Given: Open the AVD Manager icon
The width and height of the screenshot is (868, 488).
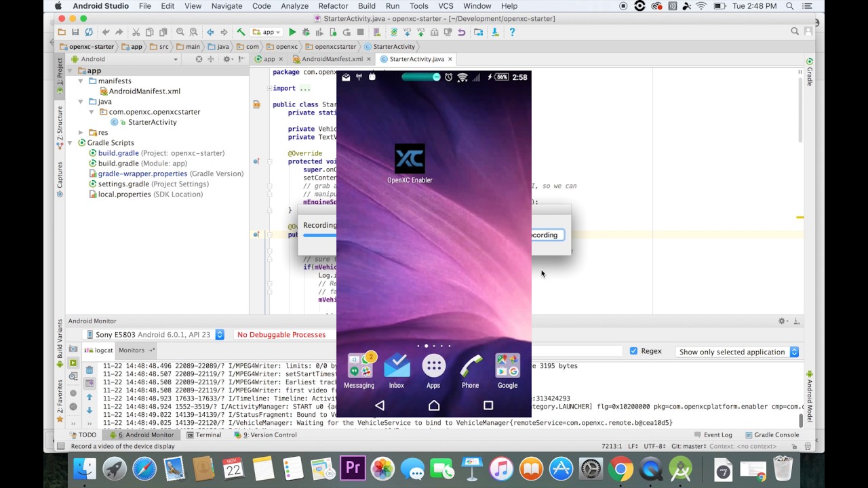Looking at the screenshot, I should point(376,32).
